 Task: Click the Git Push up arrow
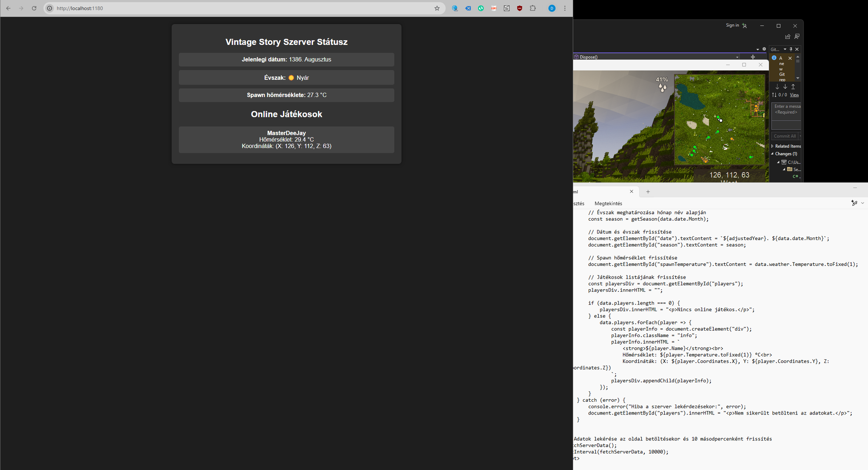click(x=793, y=87)
